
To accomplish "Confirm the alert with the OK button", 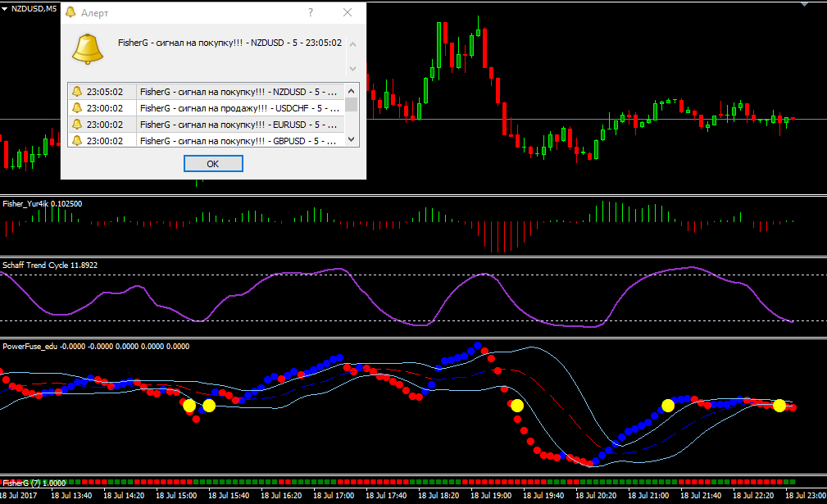I will tap(213, 163).
